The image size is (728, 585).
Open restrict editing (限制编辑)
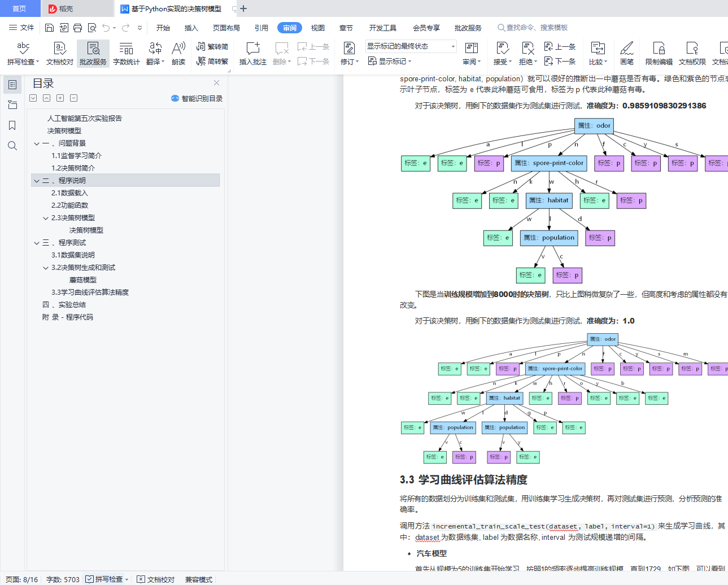[x=659, y=54]
